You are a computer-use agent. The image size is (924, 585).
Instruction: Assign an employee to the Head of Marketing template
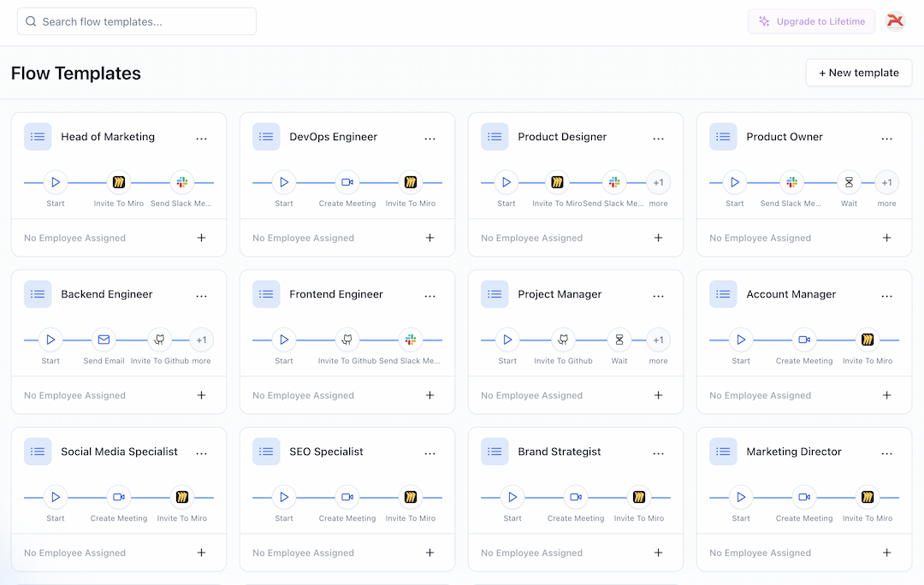pos(201,238)
